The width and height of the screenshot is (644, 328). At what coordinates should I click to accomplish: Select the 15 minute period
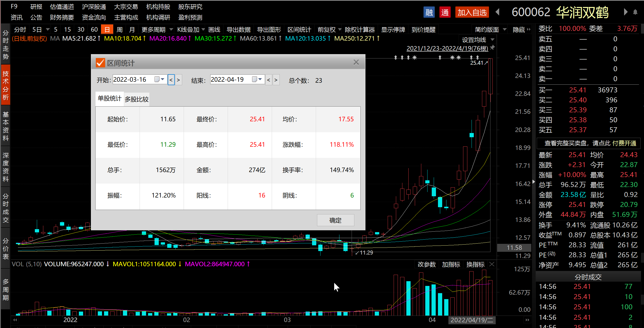click(67, 30)
